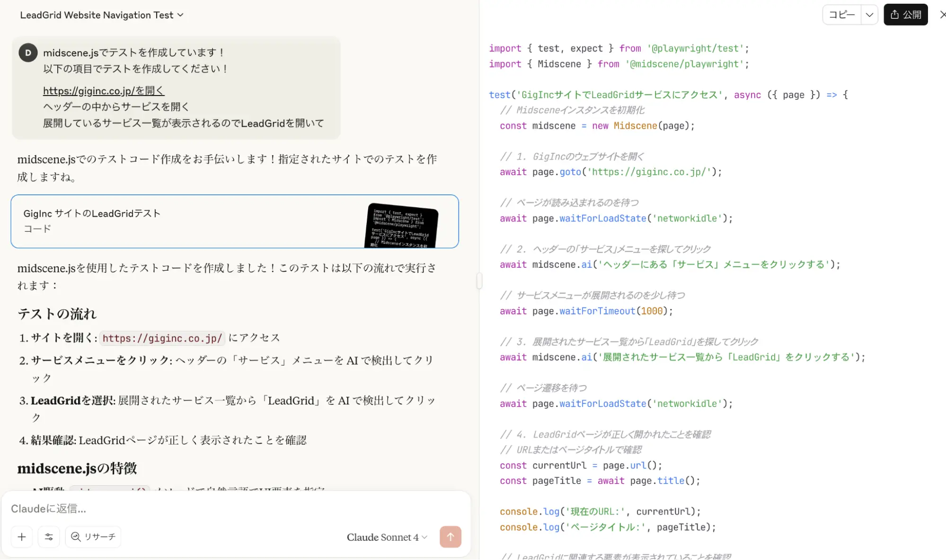Click the plus attach button
This screenshot has width=946, height=560.
pos(22,537)
